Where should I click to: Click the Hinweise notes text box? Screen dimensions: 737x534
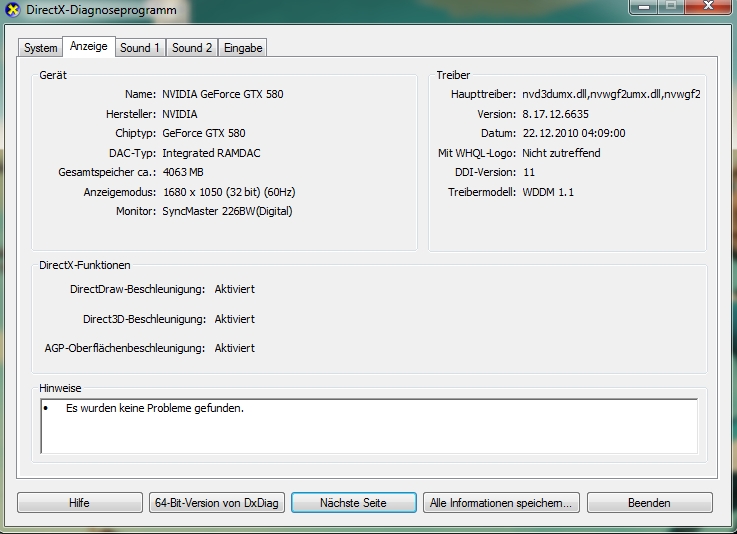tap(369, 426)
